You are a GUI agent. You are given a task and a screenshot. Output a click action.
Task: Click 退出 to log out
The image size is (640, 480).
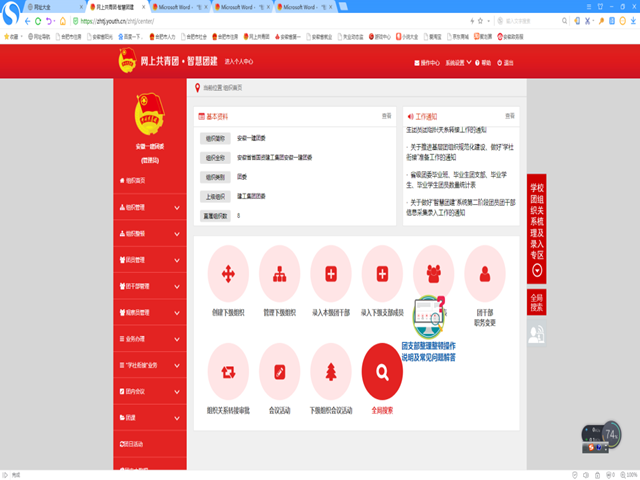point(508,63)
